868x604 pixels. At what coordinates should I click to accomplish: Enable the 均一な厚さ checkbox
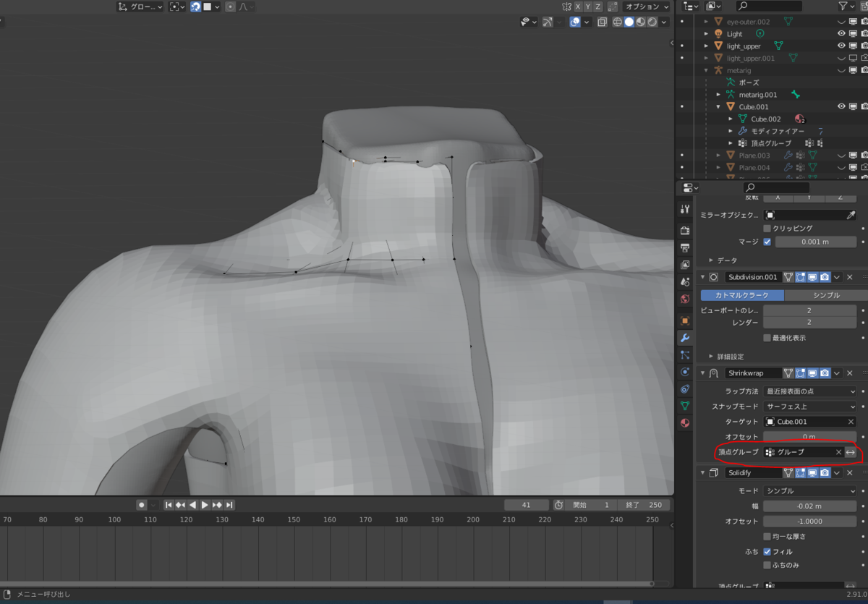767,537
